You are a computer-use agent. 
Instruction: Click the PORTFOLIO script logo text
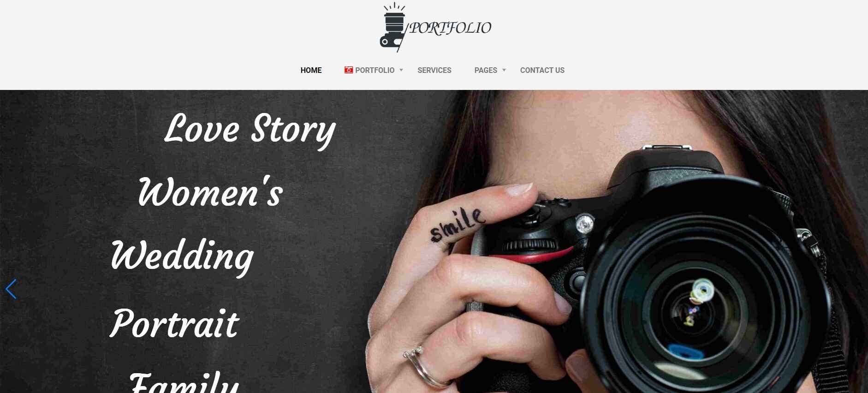tap(450, 28)
